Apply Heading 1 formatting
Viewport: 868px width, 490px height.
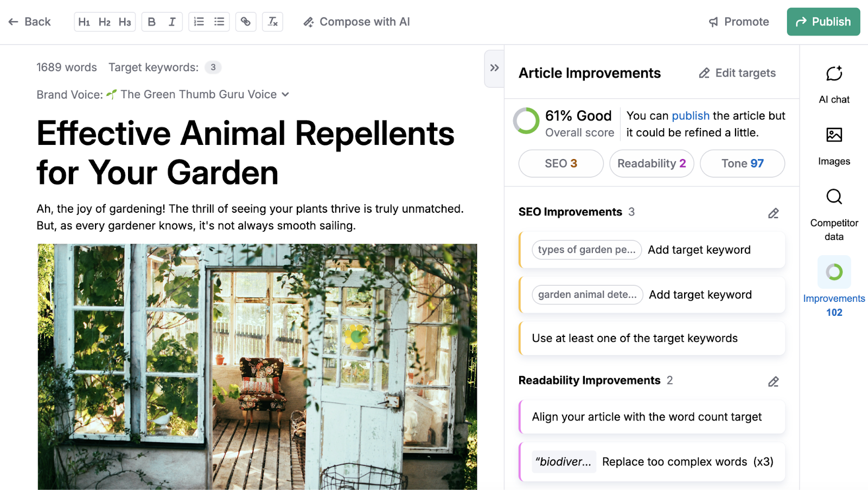coord(84,22)
